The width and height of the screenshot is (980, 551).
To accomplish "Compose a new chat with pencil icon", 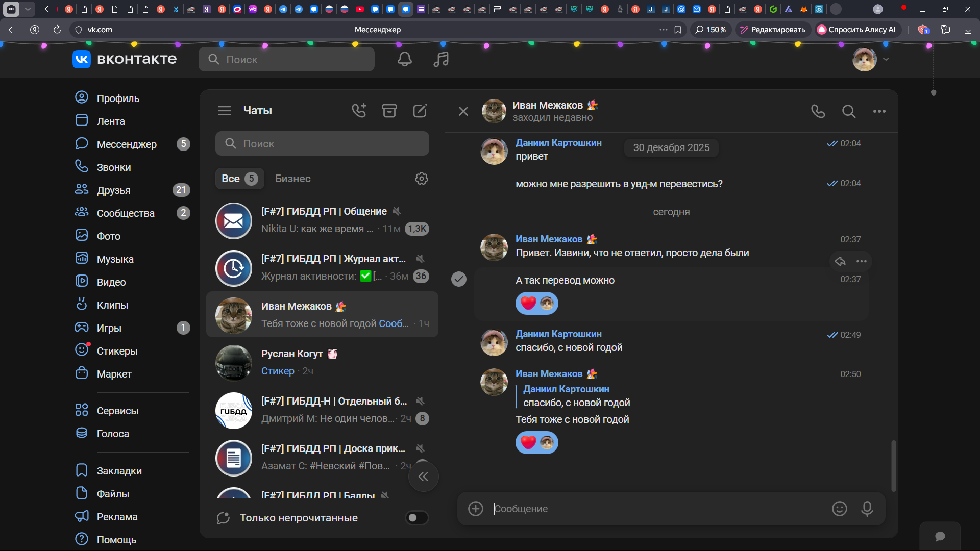I will click(420, 111).
